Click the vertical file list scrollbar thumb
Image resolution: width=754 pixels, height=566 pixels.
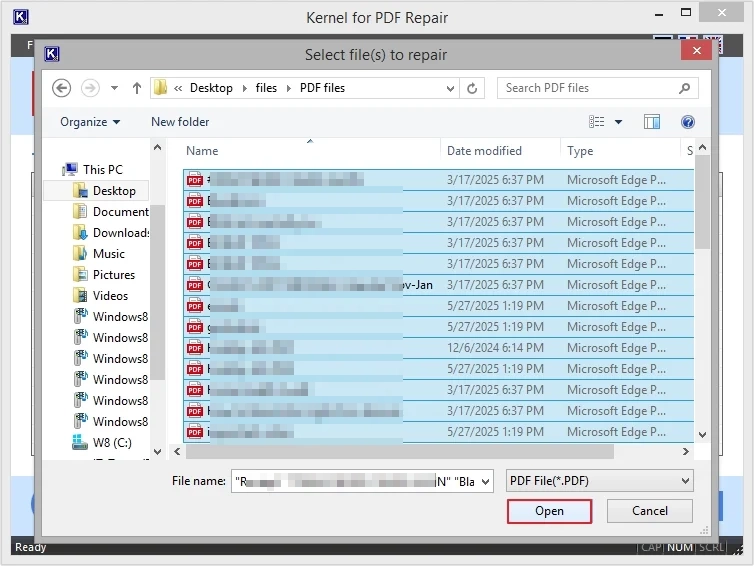tap(703, 202)
